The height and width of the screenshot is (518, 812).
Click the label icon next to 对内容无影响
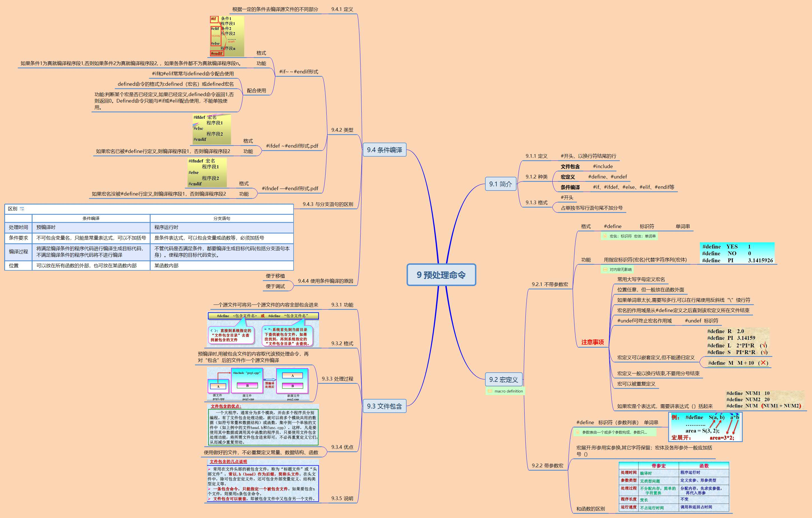point(605,270)
